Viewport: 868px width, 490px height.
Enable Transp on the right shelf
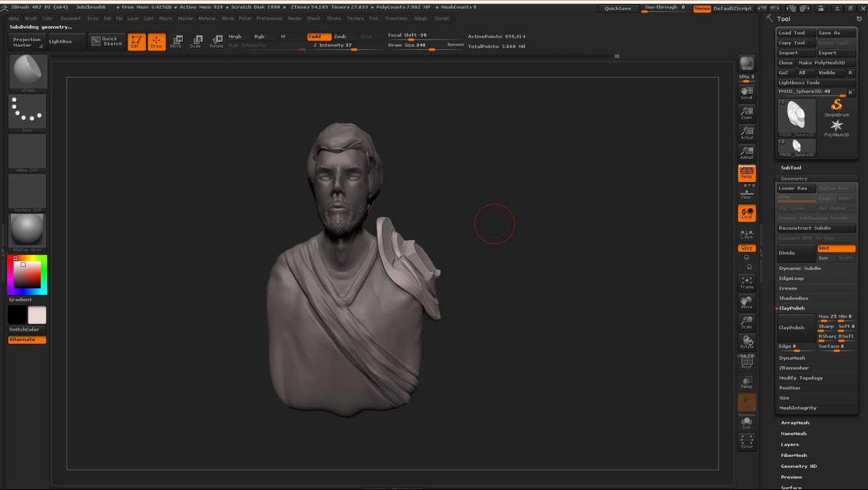pyautogui.click(x=746, y=382)
